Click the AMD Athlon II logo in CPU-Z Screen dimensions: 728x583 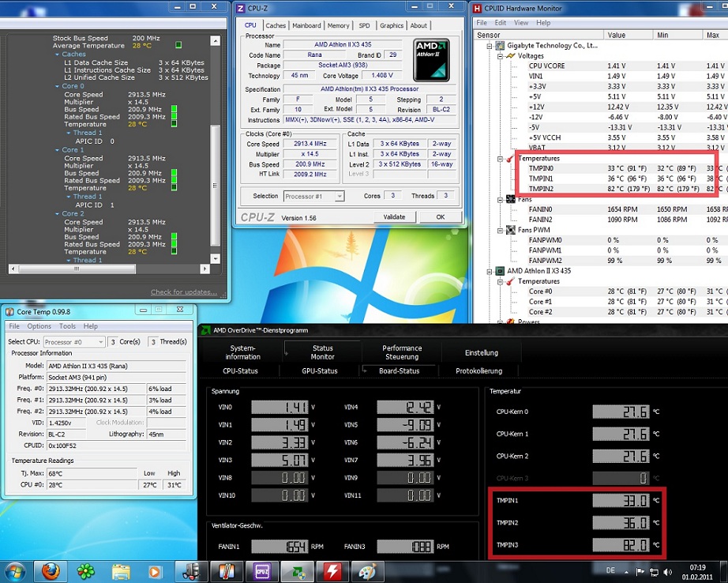(x=431, y=60)
